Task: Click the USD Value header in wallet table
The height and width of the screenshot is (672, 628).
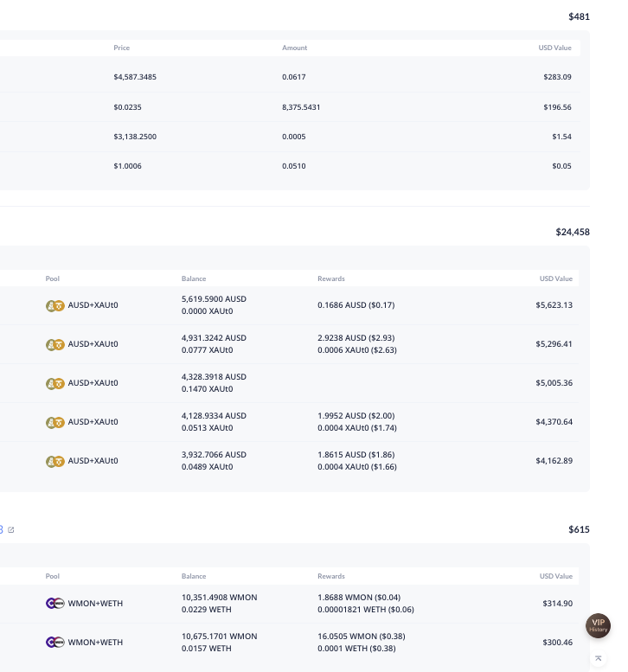Action: click(x=554, y=48)
